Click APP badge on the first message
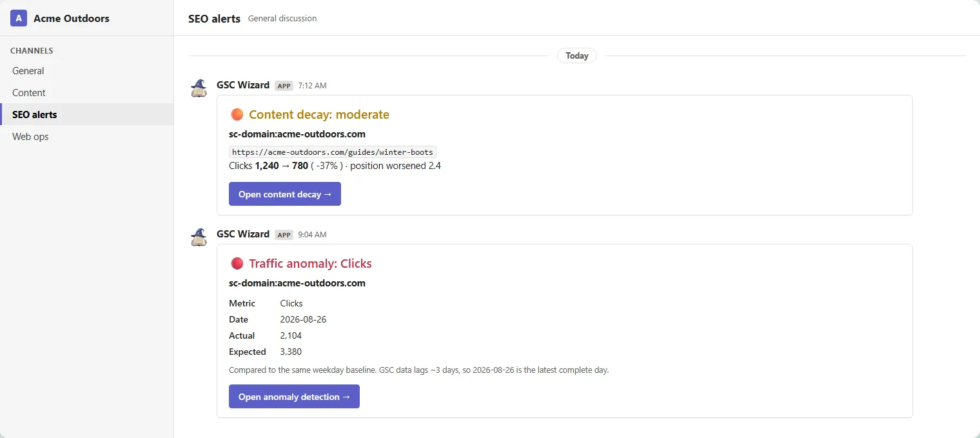The width and height of the screenshot is (980, 438). [284, 86]
